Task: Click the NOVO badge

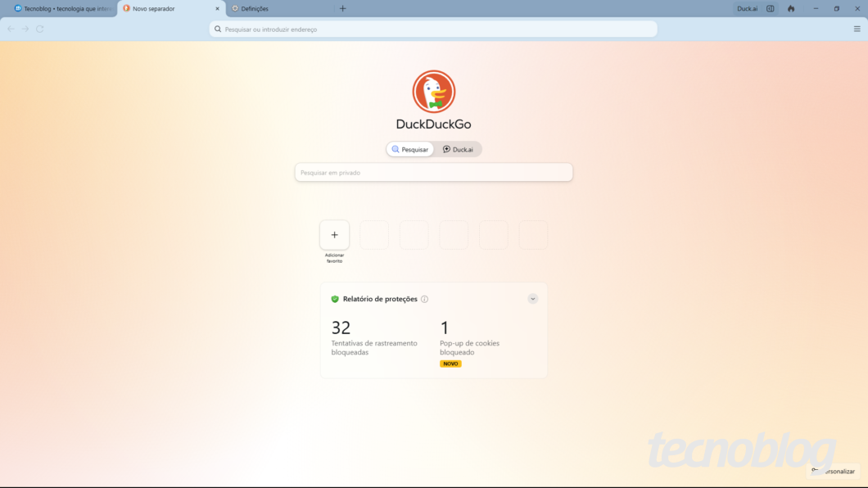Action: (450, 364)
